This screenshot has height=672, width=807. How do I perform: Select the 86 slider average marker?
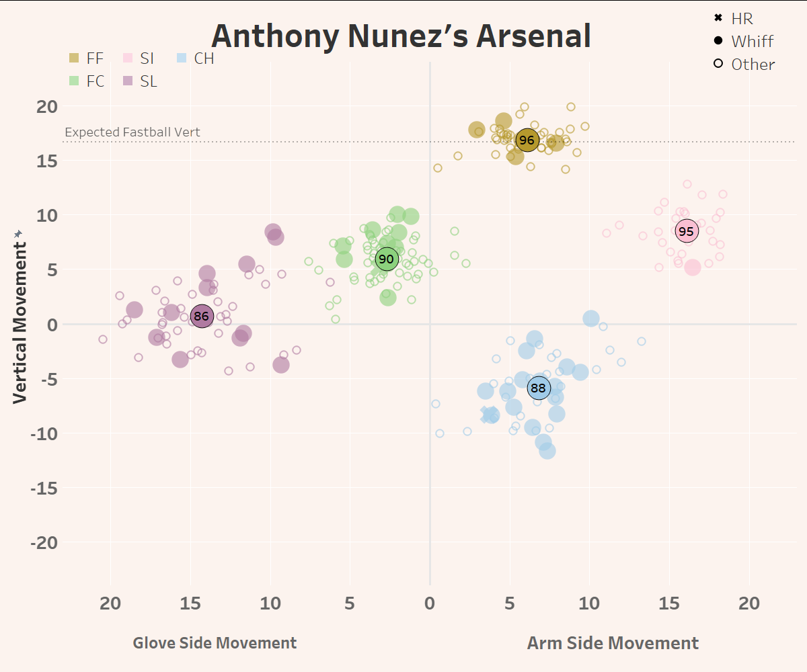pyautogui.click(x=201, y=316)
